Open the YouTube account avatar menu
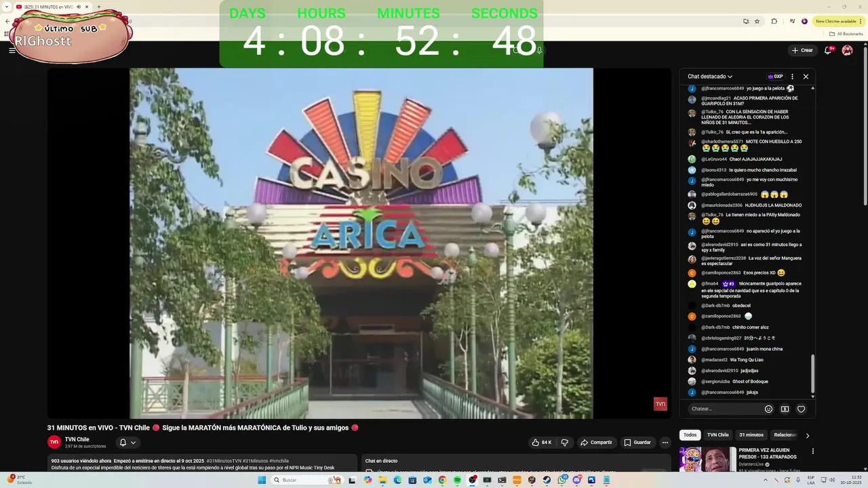 coord(847,50)
